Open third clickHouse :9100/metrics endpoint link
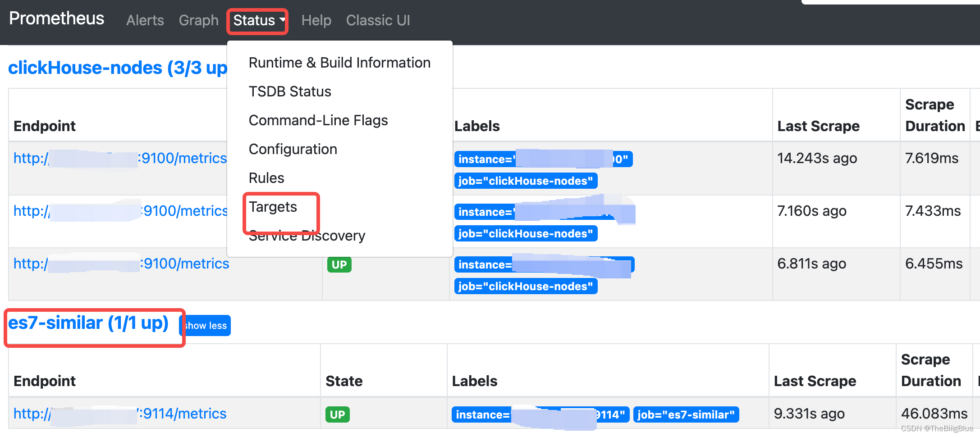980x437 pixels. [x=121, y=264]
